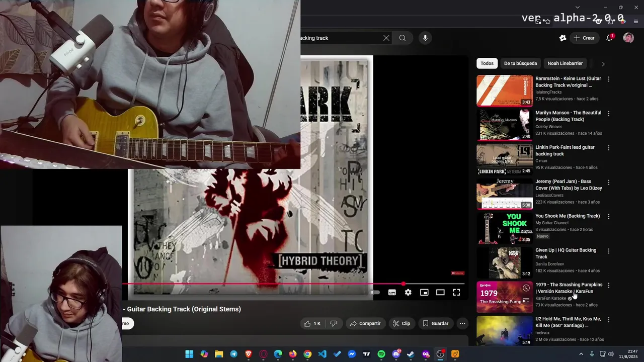Toggle subtitles in video player
This screenshot has height=362, width=644.
coord(392,292)
